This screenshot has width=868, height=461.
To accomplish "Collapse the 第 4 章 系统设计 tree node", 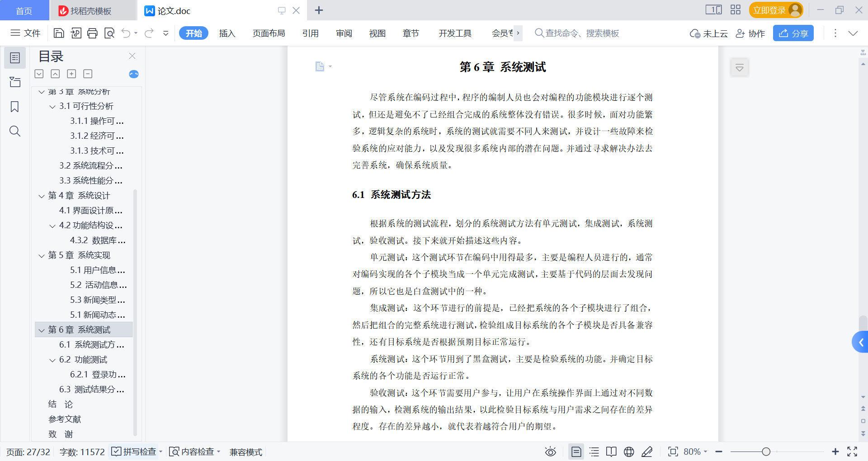I will pyautogui.click(x=42, y=196).
